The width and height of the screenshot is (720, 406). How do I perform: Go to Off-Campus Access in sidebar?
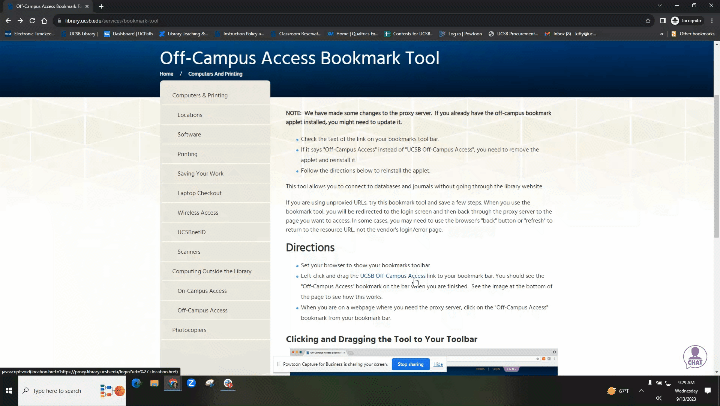pos(201,310)
